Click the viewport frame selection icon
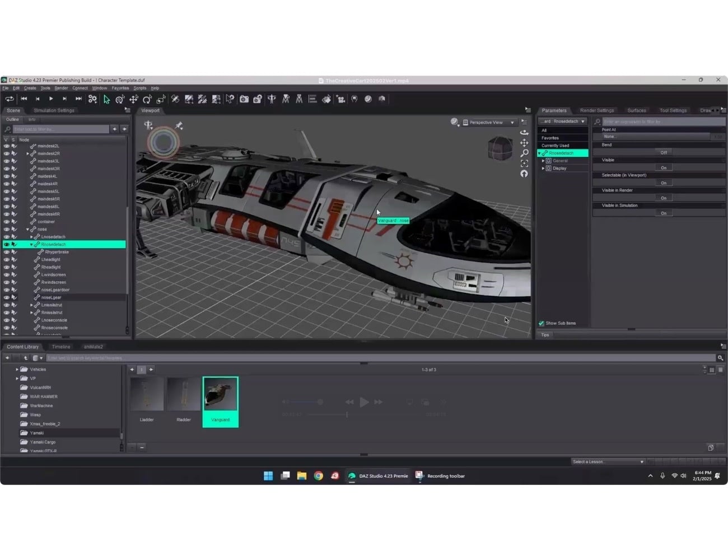The image size is (728, 560). [x=524, y=163]
